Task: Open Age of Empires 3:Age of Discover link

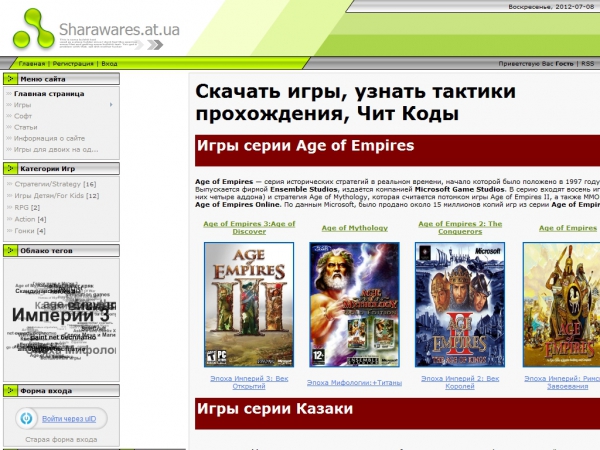Action: [249, 228]
